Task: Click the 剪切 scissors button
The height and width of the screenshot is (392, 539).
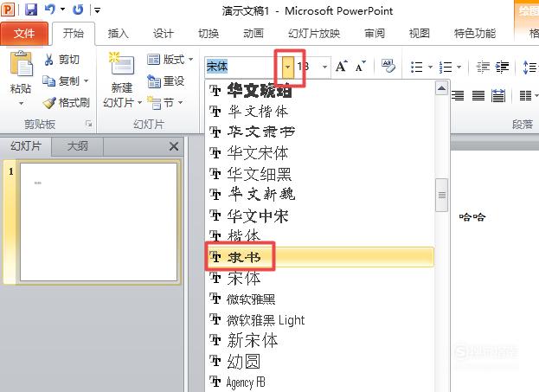Action: pyautogui.click(x=61, y=60)
